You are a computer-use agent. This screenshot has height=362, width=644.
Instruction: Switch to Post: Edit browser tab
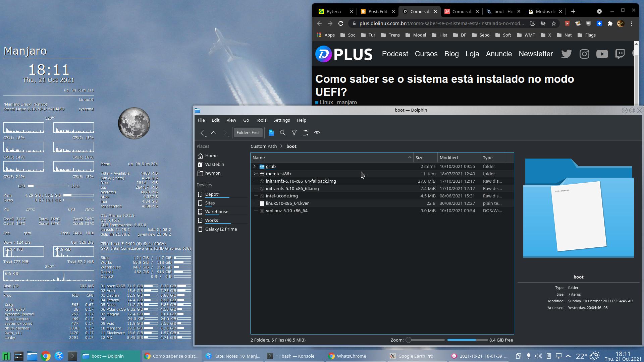tap(378, 11)
